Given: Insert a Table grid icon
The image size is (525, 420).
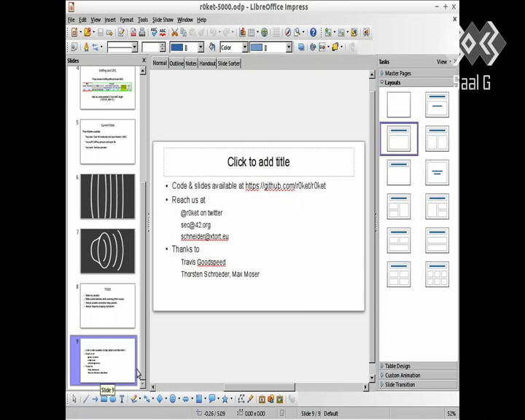Looking at the screenshot, I should pos(251,32).
